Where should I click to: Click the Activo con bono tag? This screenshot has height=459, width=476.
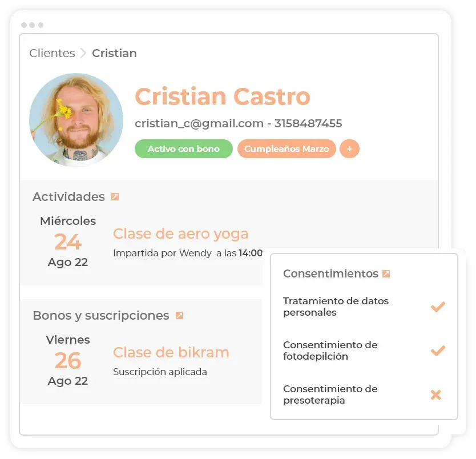(x=184, y=149)
